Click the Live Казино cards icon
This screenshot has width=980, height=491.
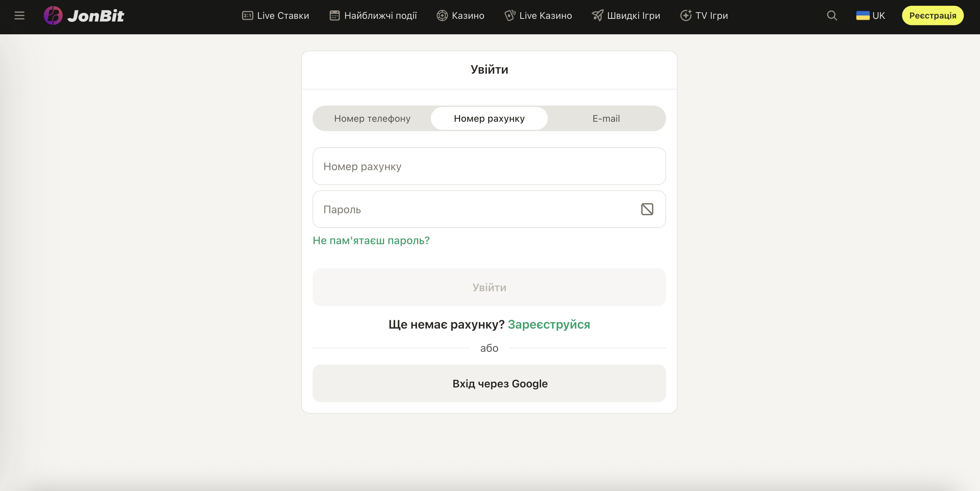(x=510, y=15)
